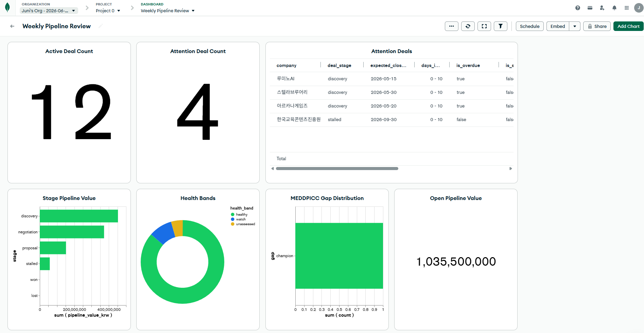644x333 pixels.
Task: Click the Open Pipeline Value number 1,035,500,000
Action: (x=456, y=262)
